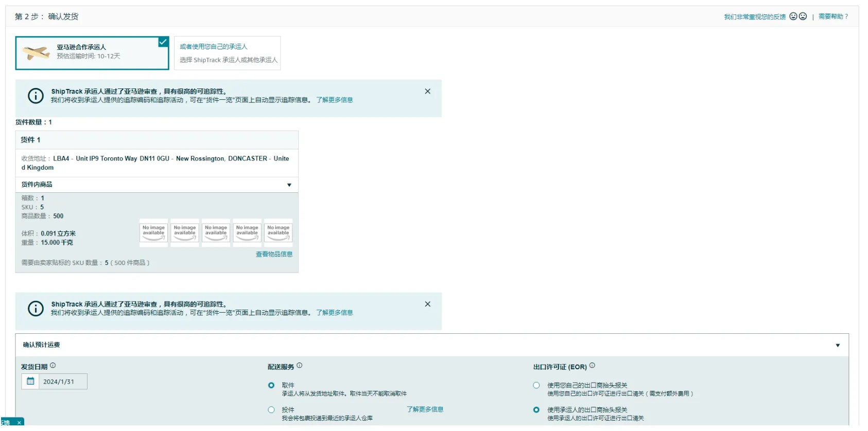Image resolution: width=868 pixels, height=431 pixels.
Task: Click info tooltip icon next to 配送服务
Action: tap(300, 366)
